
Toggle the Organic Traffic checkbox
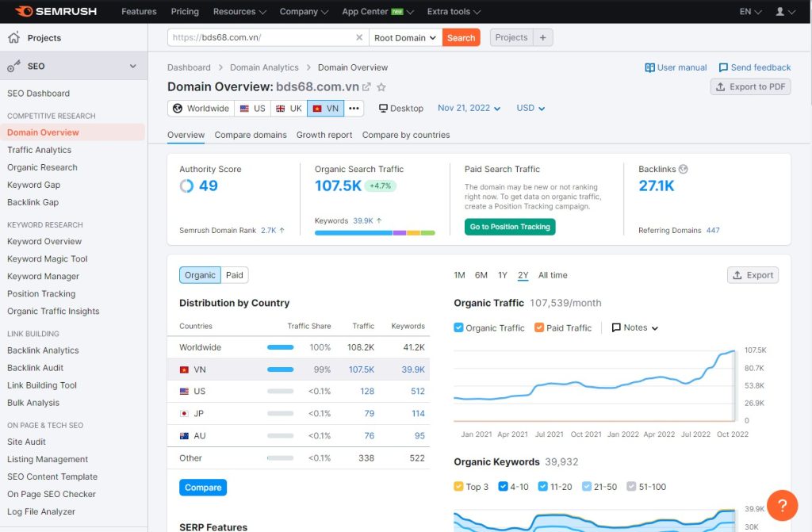(x=458, y=327)
